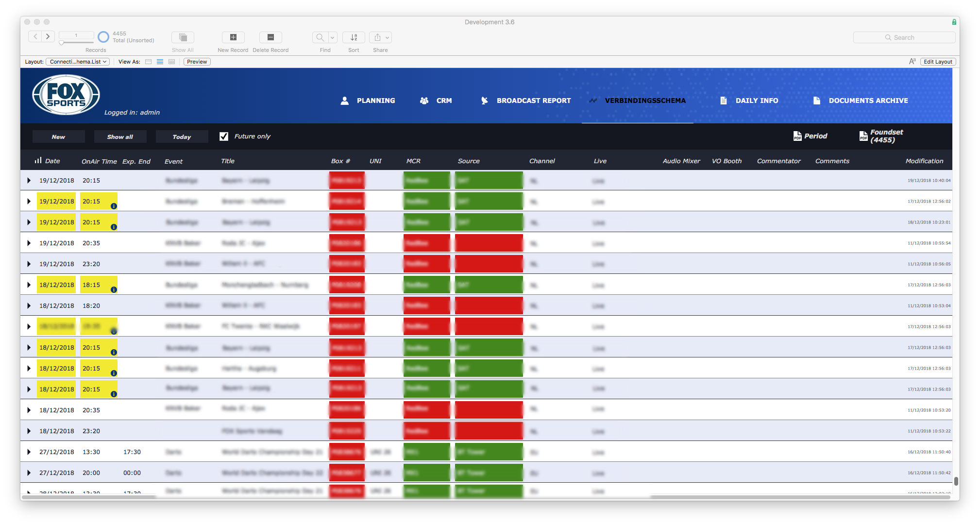Toggle the Future only checkbox
This screenshot has height=525, width=980.
point(224,136)
